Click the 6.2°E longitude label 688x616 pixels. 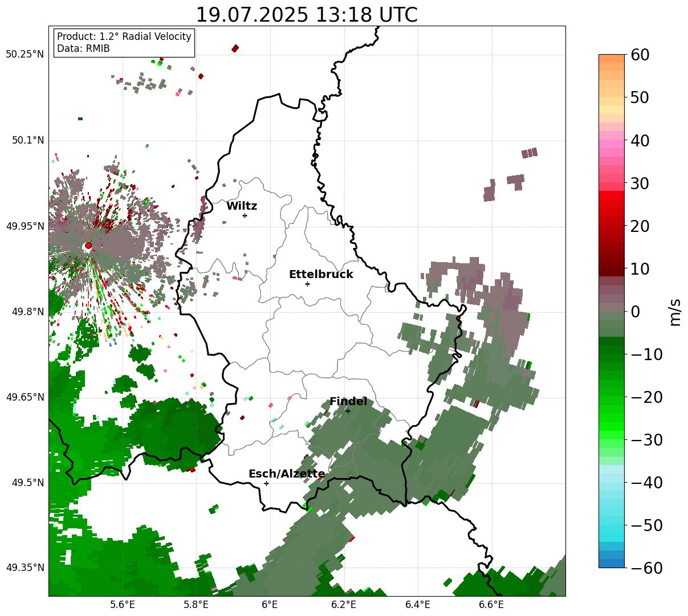coord(344,605)
